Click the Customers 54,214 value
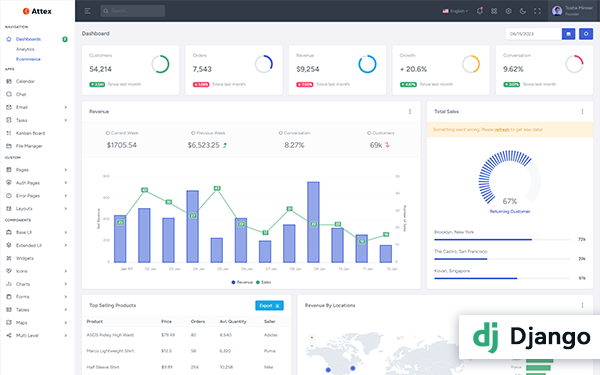The height and width of the screenshot is (375, 600). point(100,69)
